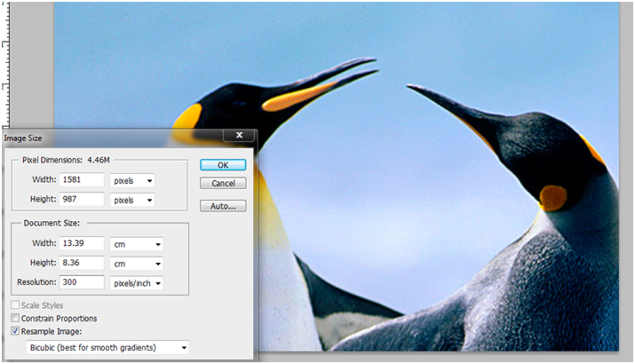635x364 pixels.
Task: Select the pixel Height field showing 987
Action: (x=82, y=199)
